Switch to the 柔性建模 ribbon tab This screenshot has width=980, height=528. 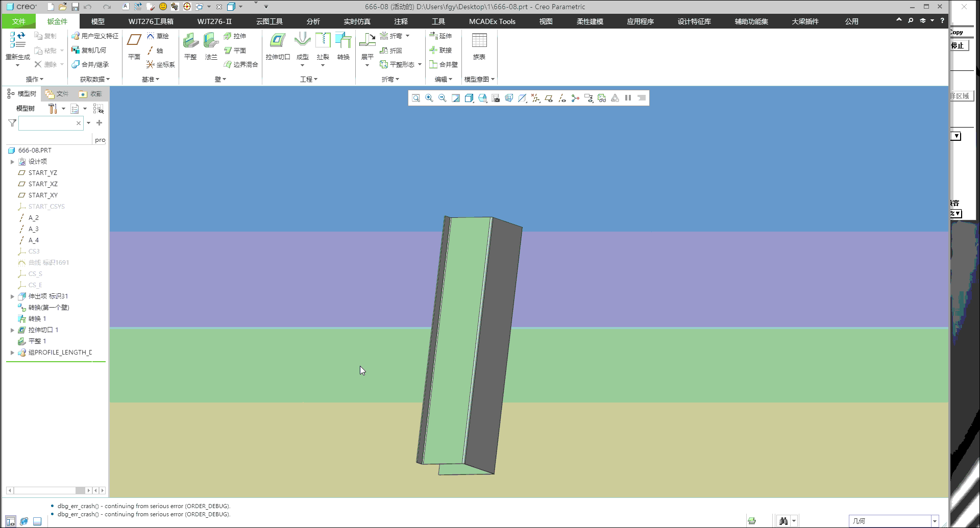point(590,21)
